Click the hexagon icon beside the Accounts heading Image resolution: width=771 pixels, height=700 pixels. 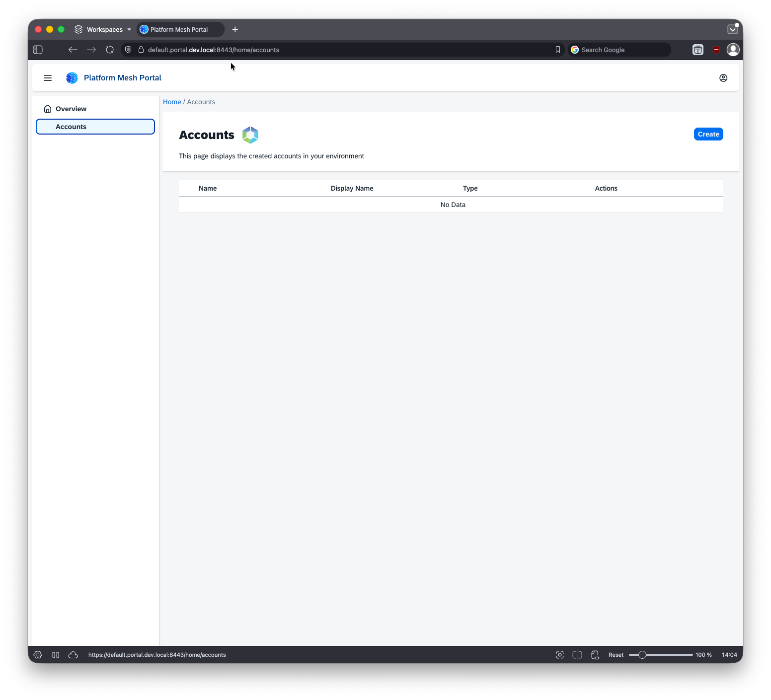click(250, 135)
